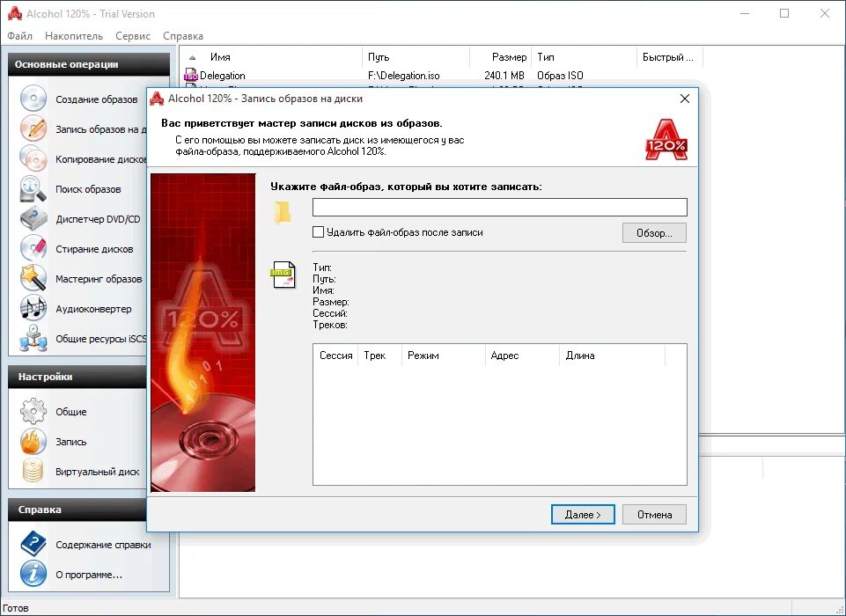Collapse the Справка panel header
The image size is (846, 616).
click(x=77, y=510)
